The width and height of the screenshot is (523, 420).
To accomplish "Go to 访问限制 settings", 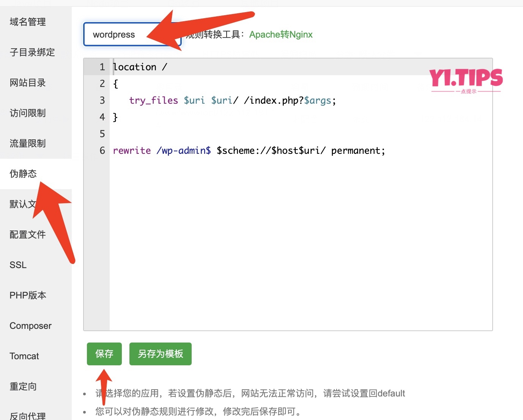I will coord(27,113).
